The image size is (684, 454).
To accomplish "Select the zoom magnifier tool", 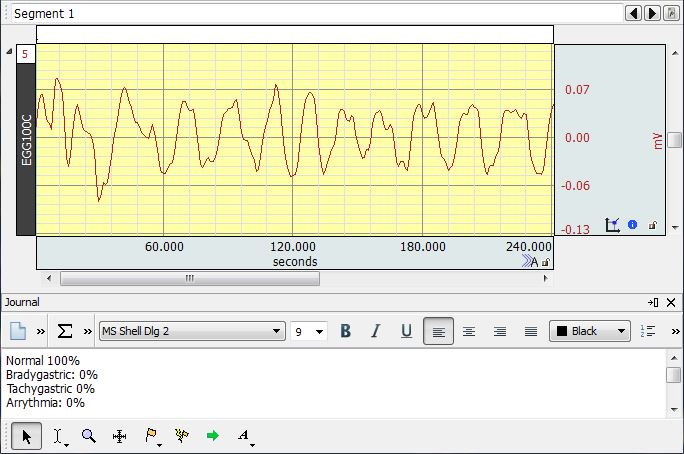I will click(89, 436).
